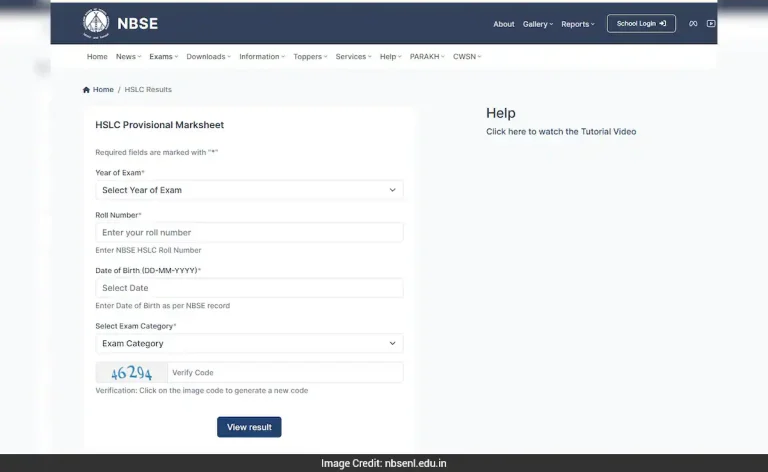Expand the Exam Category dropdown

249,344
